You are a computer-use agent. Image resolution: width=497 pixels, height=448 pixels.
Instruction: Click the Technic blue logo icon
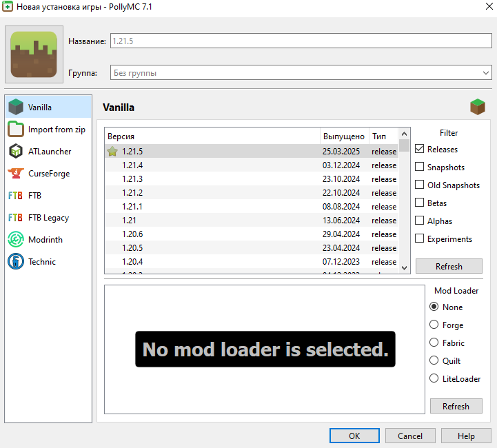[16, 261]
